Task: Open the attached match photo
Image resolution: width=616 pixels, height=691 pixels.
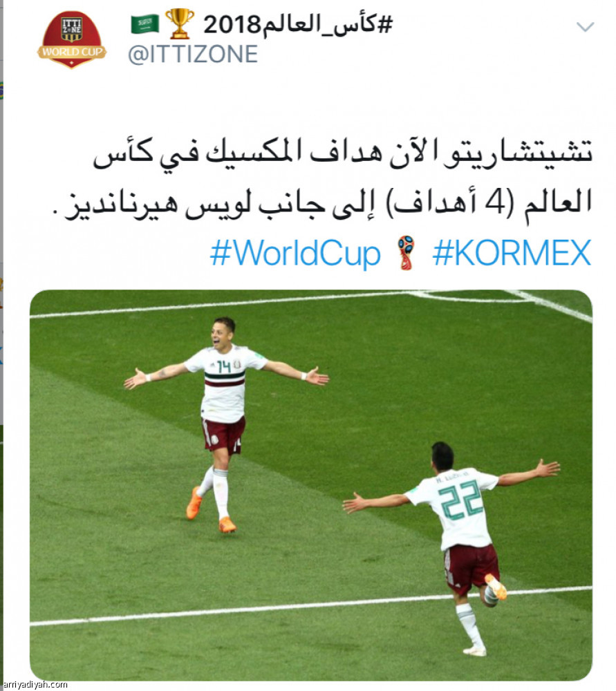Action: 311,485
